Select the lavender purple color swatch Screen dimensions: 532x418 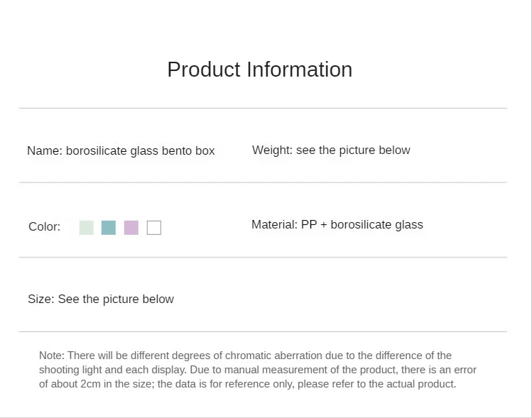[x=131, y=227]
